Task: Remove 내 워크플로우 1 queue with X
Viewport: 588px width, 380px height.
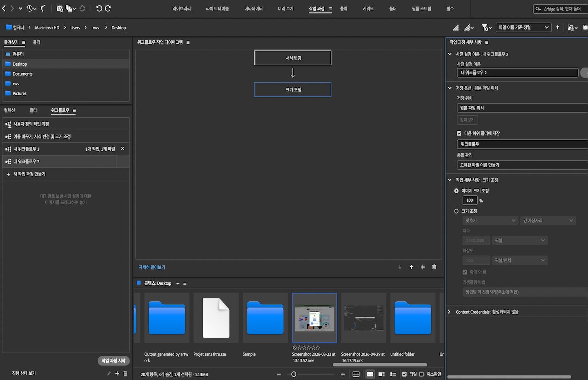Action: click(x=122, y=148)
